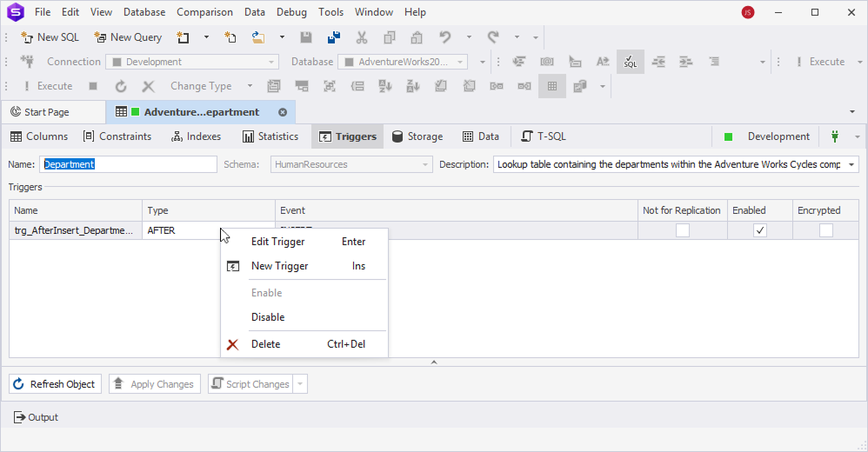Open the Comparison menu
The width and height of the screenshot is (868, 452).
point(204,12)
